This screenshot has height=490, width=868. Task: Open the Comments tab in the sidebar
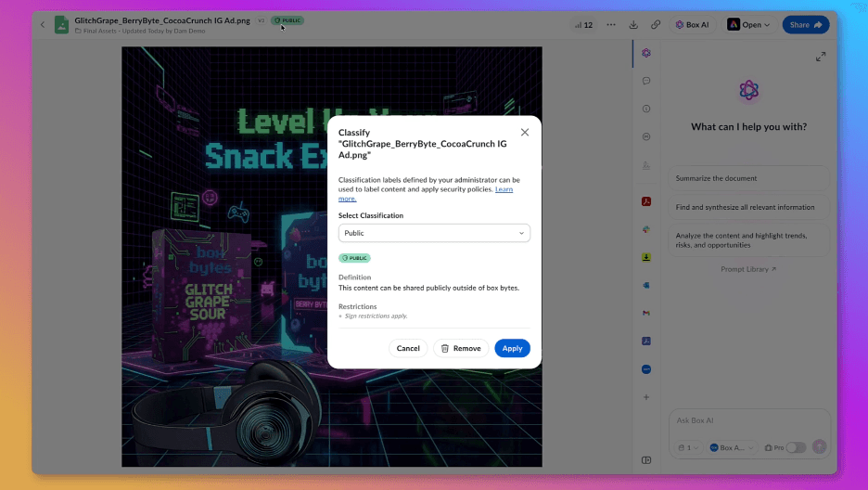tap(646, 81)
